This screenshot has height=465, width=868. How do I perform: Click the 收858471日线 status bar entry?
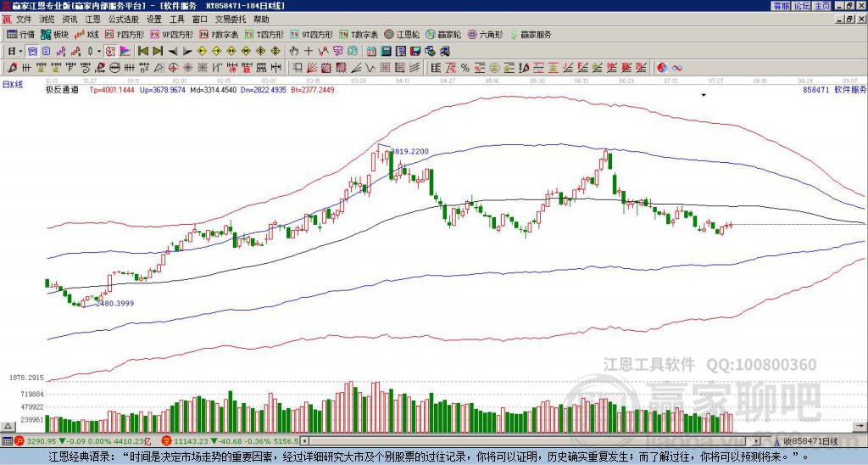[x=811, y=441]
